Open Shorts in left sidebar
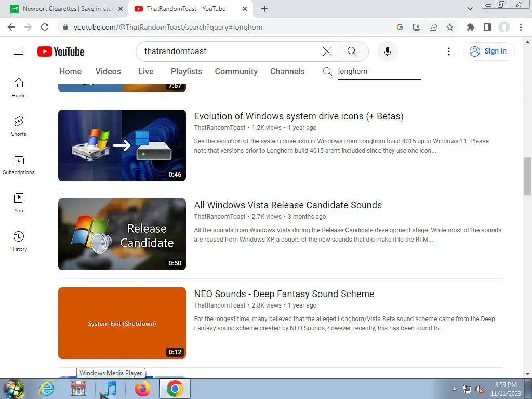The height and width of the screenshot is (399, 532). tap(19, 126)
